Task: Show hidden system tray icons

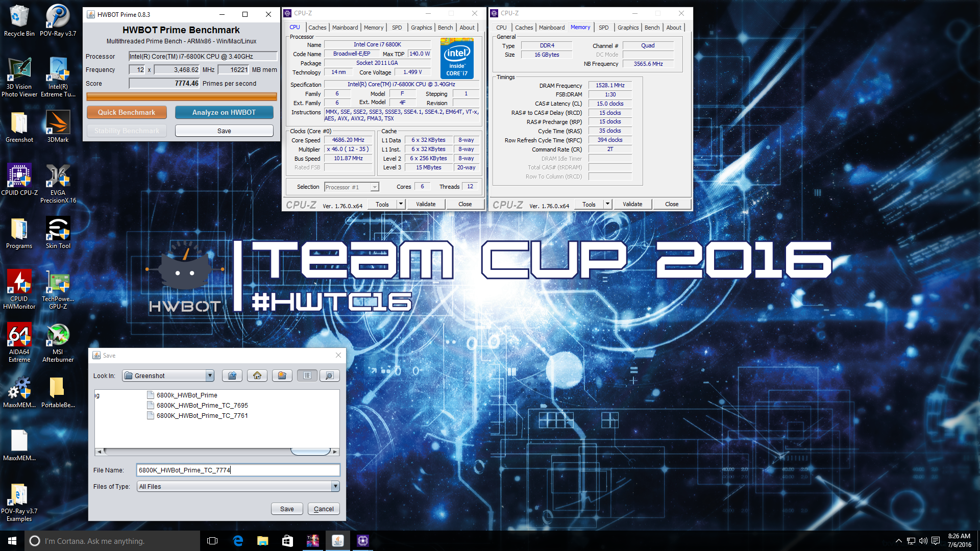Action: 898,541
